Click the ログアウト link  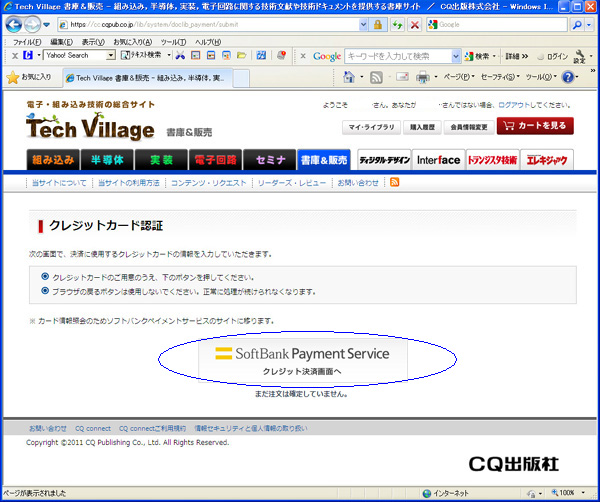521,105
